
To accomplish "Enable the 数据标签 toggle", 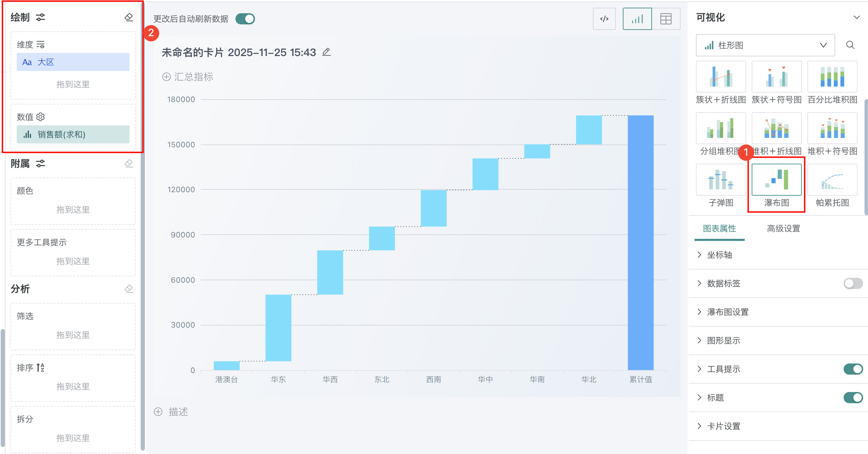I will point(853,283).
